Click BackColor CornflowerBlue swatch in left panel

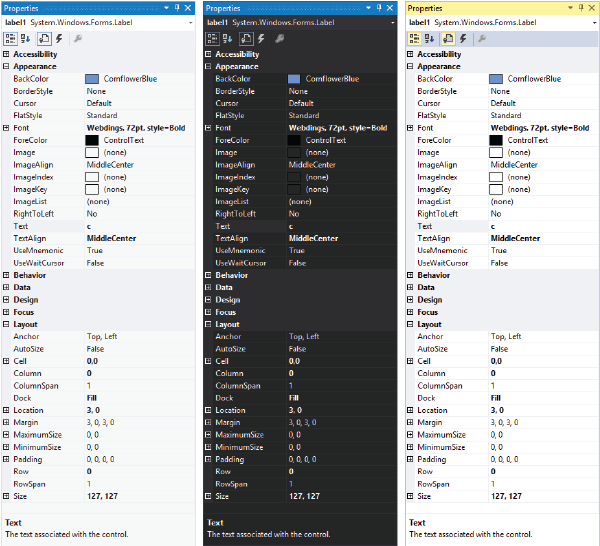[x=92, y=79]
